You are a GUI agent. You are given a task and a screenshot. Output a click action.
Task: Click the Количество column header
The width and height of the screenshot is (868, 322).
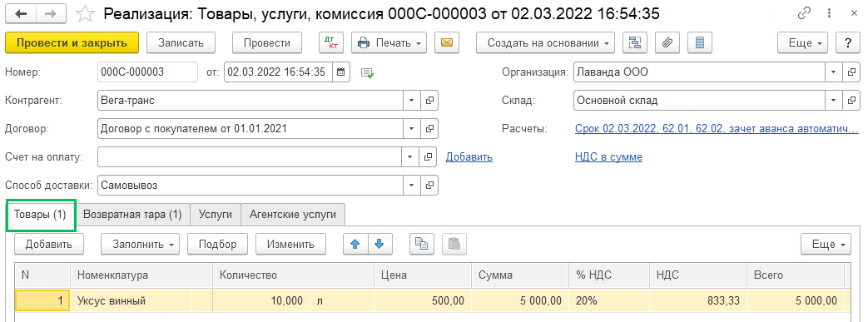[x=294, y=275]
